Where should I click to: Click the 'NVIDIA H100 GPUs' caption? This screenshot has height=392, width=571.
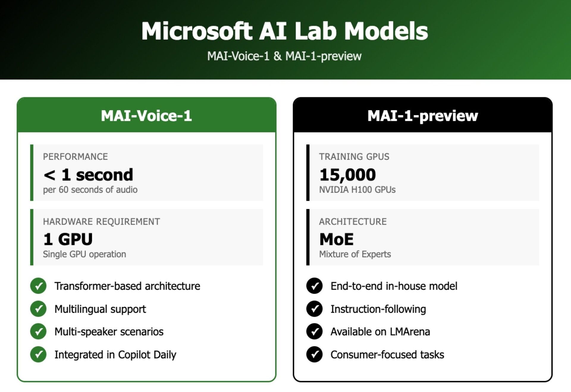(357, 190)
